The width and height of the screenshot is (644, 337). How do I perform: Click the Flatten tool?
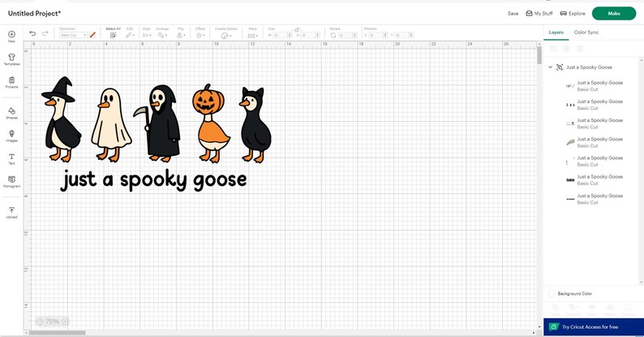[x=610, y=308]
